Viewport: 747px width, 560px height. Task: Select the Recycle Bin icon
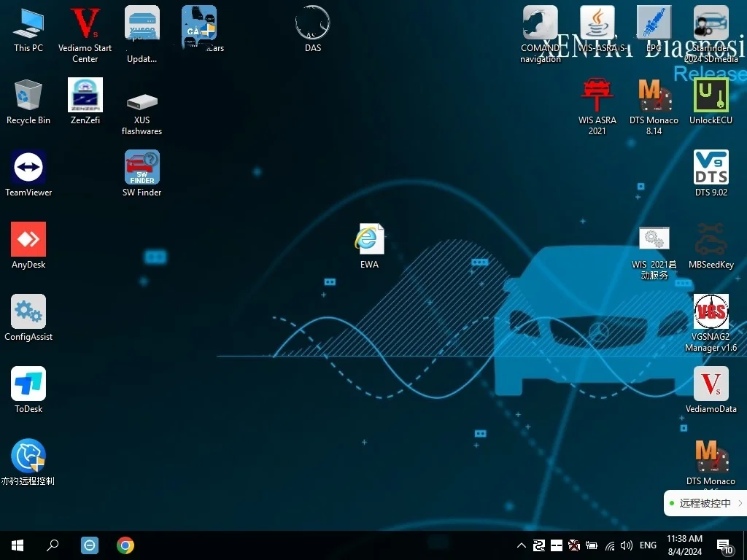(x=28, y=101)
